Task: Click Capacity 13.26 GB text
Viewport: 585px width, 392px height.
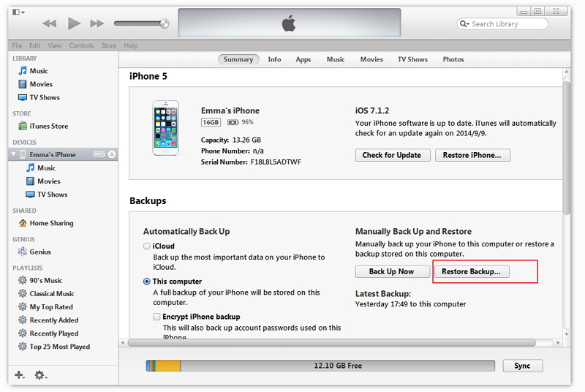Action: [x=231, y=140]
